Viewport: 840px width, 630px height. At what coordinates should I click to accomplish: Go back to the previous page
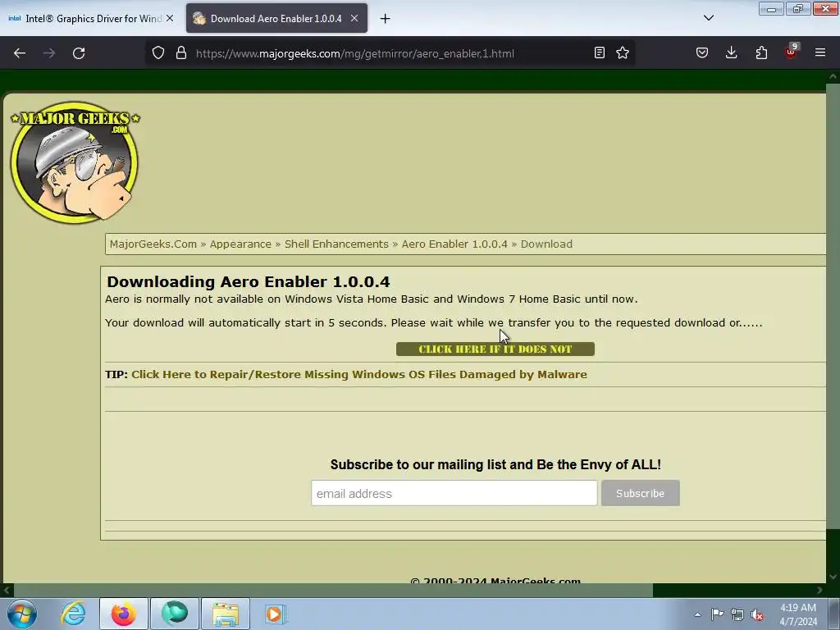(x=20, y=53)
